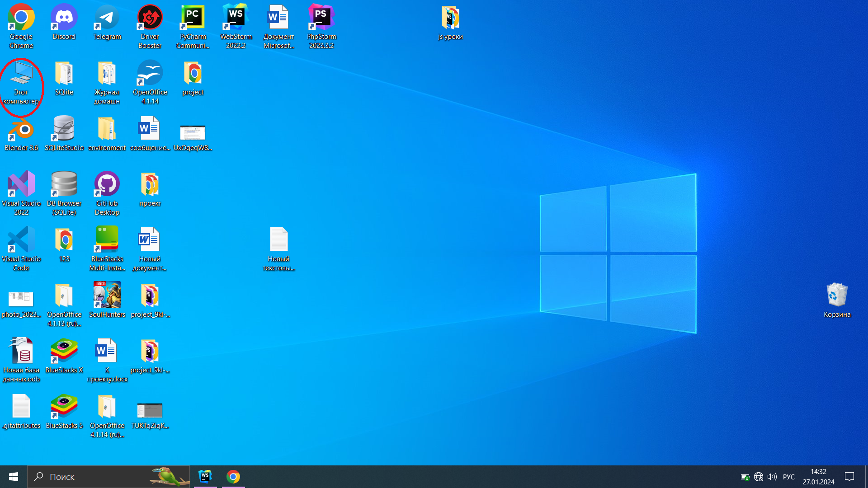
Task: Select PyCharm Community shortcut
Action: click(x=193, y=26)
